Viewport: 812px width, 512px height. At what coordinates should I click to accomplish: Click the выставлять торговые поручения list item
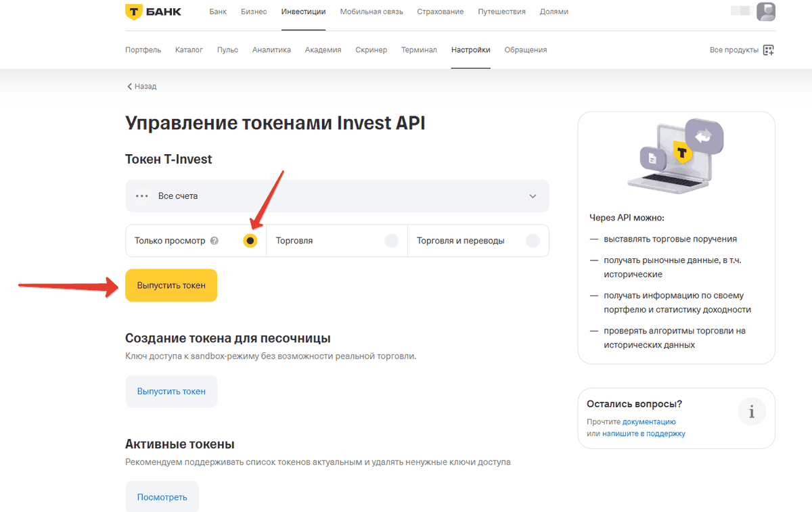(671, 239)
